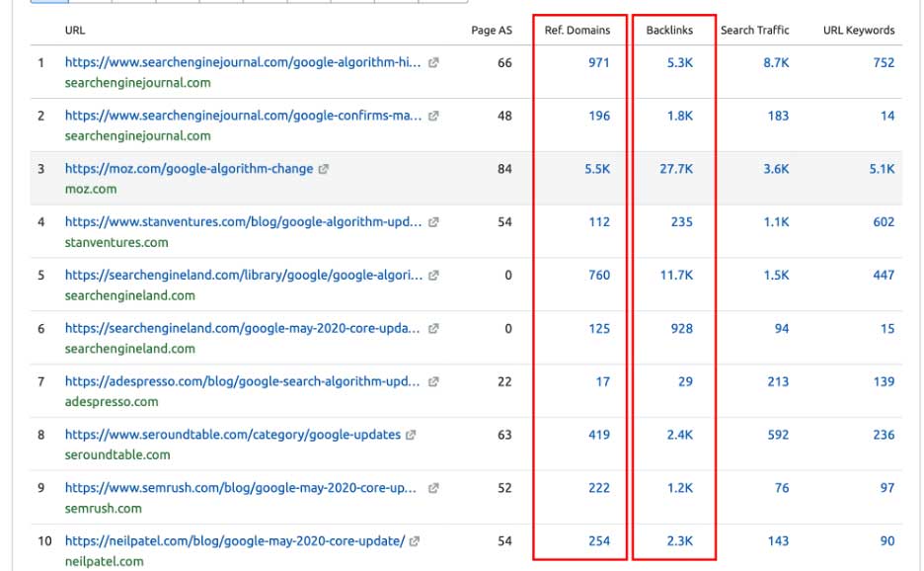Click Search Traffic value 592
Image resolution: width=924 pixels, height=571 pixels.
tap(778, 435)
